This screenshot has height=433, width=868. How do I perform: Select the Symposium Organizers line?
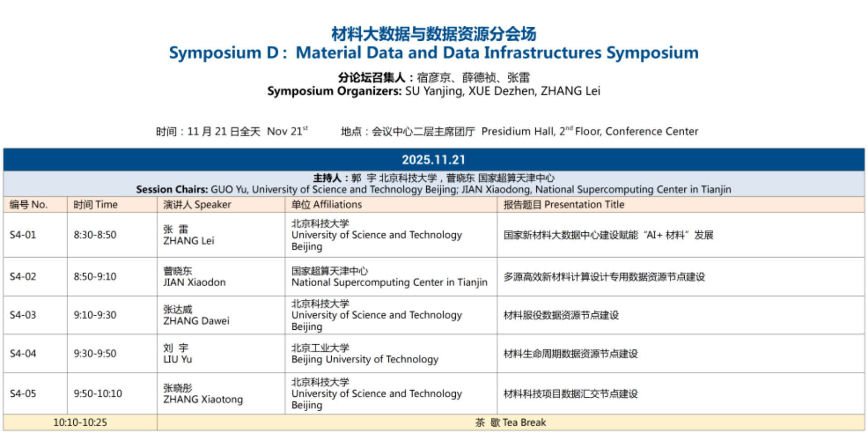click(434, 91)
